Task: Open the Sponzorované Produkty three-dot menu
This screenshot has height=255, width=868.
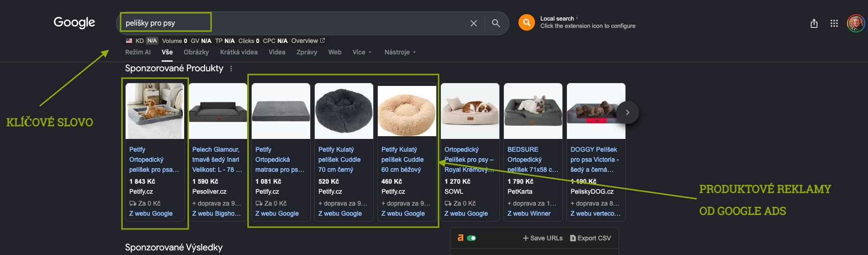Action: pos(231,69)
